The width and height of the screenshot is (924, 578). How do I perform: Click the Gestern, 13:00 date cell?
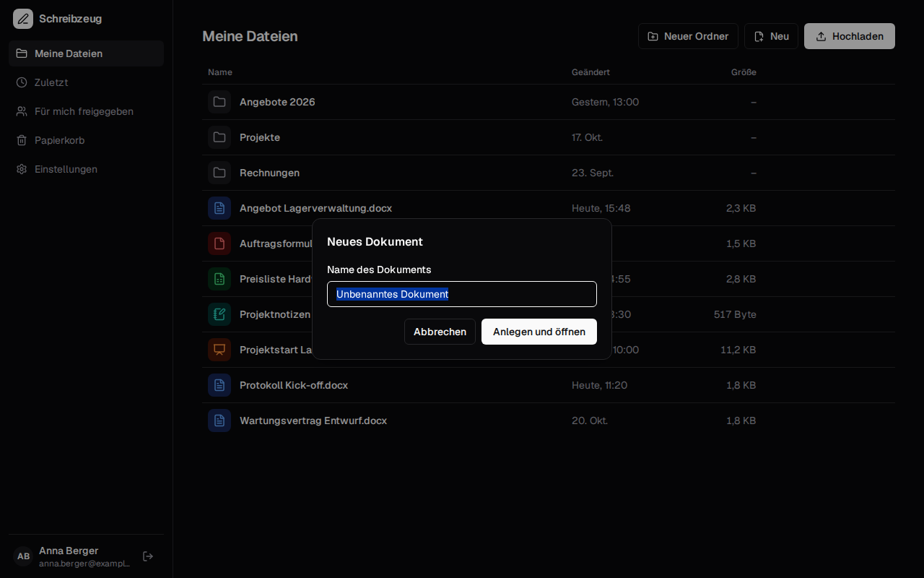605,102
